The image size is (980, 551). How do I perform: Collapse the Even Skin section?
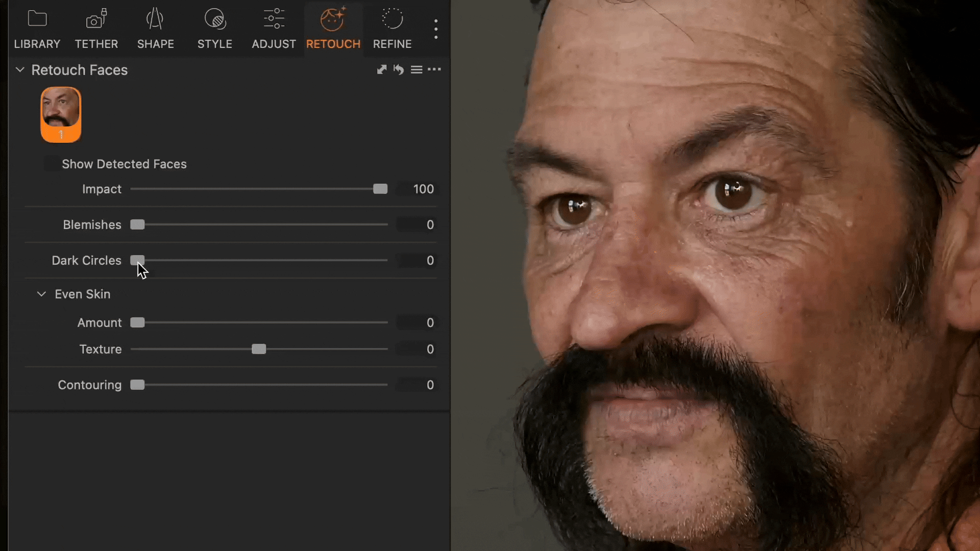(41, 294)
